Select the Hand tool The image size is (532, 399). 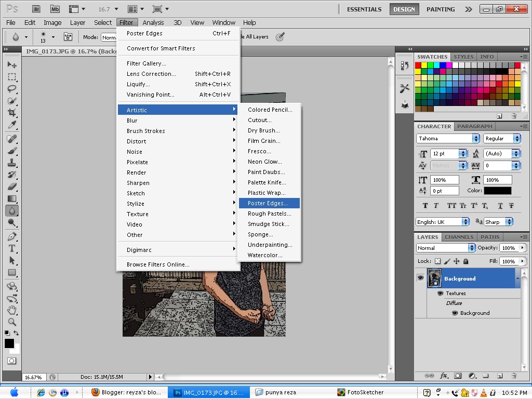(12, 310)
